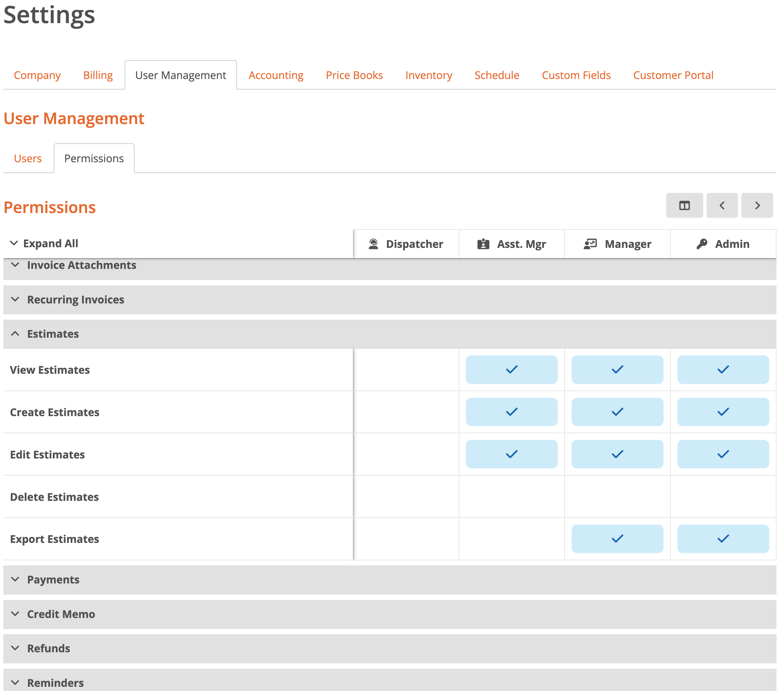Viewport: 784px width, 691px height.
Task: Switch to the Users sub-tab
Action: pyautogui.click(x=28, y=158)
